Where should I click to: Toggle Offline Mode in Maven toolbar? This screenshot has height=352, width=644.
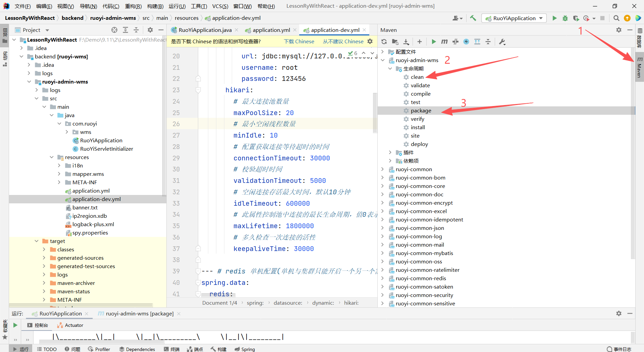(x=466, y=42)
